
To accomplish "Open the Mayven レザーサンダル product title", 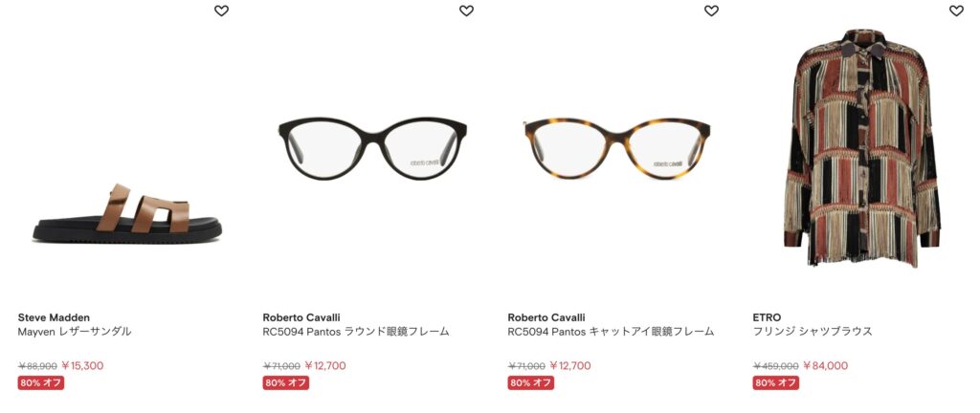I will (75, 332).
